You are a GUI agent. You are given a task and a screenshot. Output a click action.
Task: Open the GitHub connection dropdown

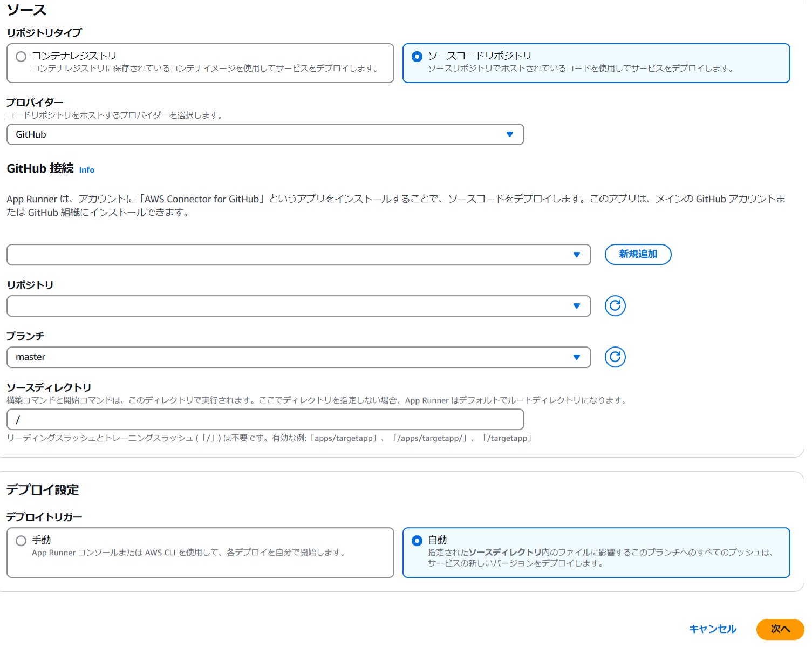click(x=299, y=255)
